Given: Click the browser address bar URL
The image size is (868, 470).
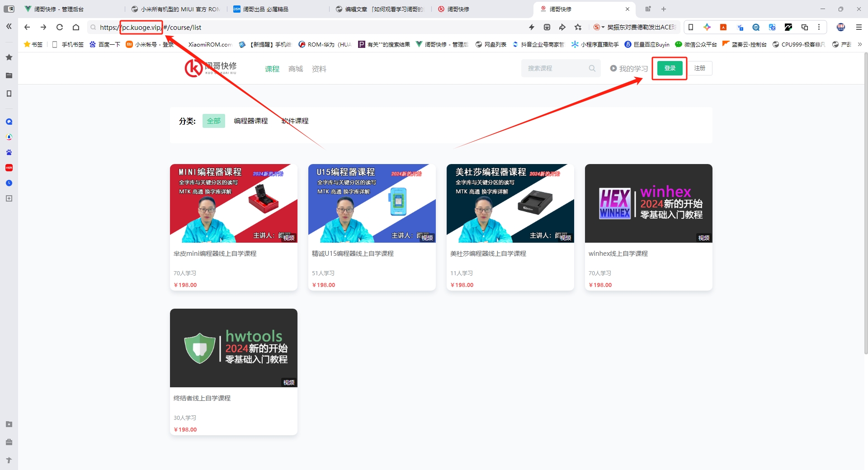Looking at the screenshot, I should 151,27.
